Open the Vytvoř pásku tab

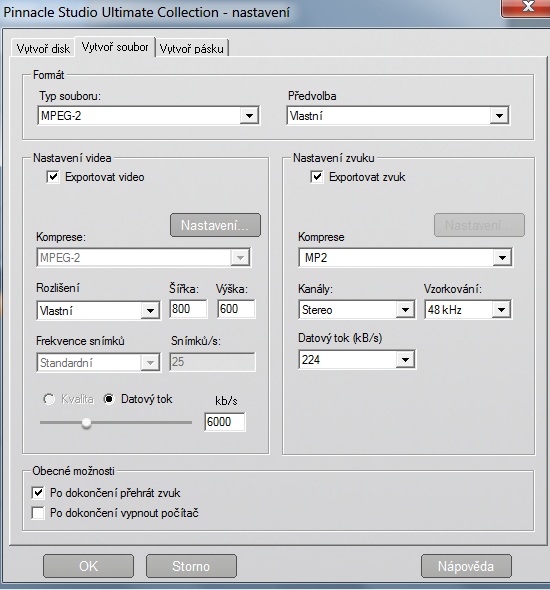[x=191, y=48]
